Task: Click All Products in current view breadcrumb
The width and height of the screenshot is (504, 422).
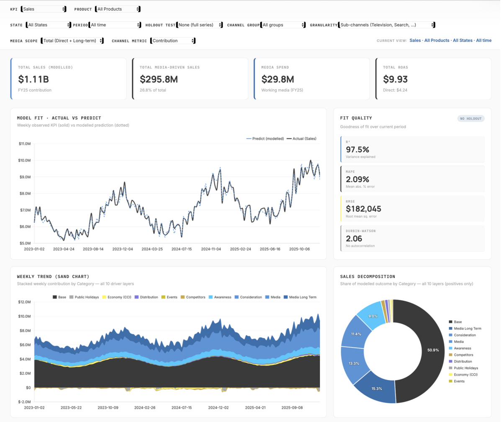Action: click(x=437, y=41)
